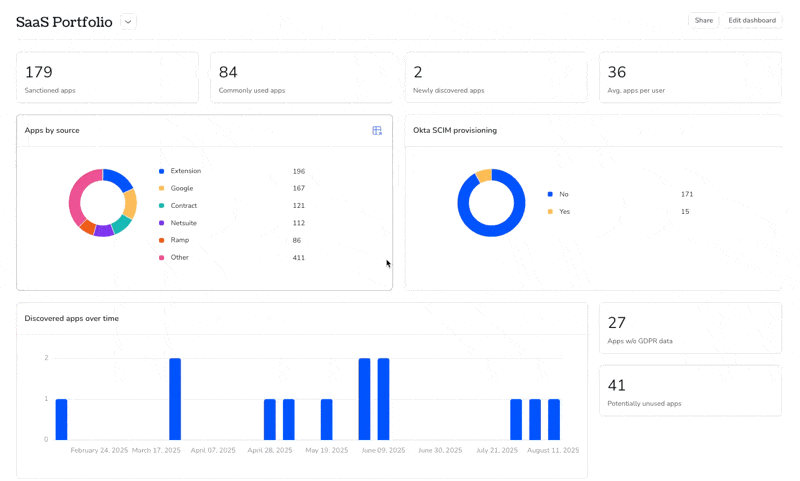Viewport: 800px width, 481px height.
Task: Click the tall bar near March 17, 2025
Action: (x=175, y=399)
